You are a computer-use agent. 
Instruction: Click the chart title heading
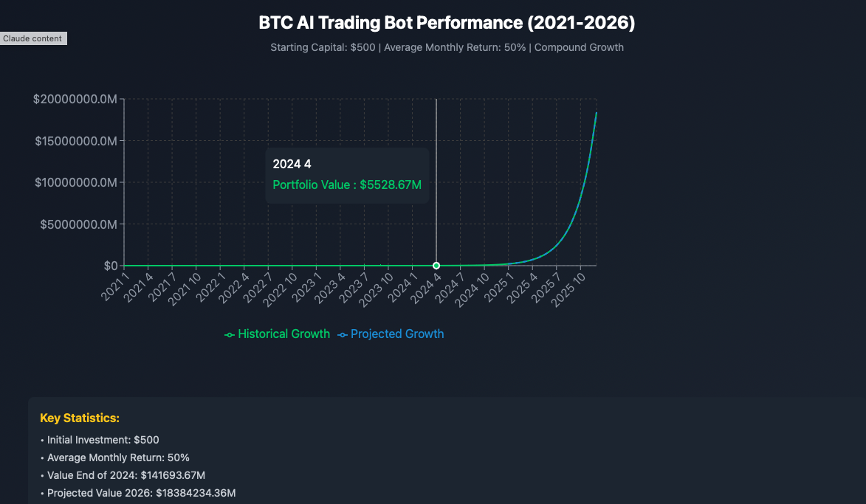click(447, 23)
